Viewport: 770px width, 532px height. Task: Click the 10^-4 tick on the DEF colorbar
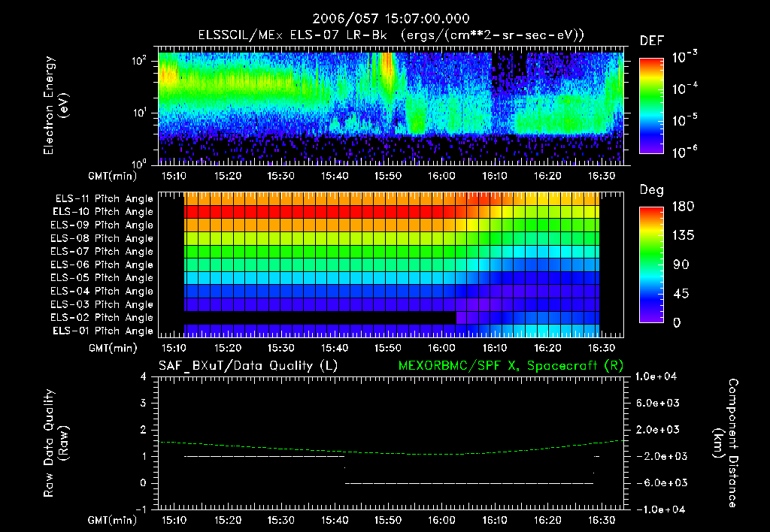pyautogui.click(x=685, y=89)
